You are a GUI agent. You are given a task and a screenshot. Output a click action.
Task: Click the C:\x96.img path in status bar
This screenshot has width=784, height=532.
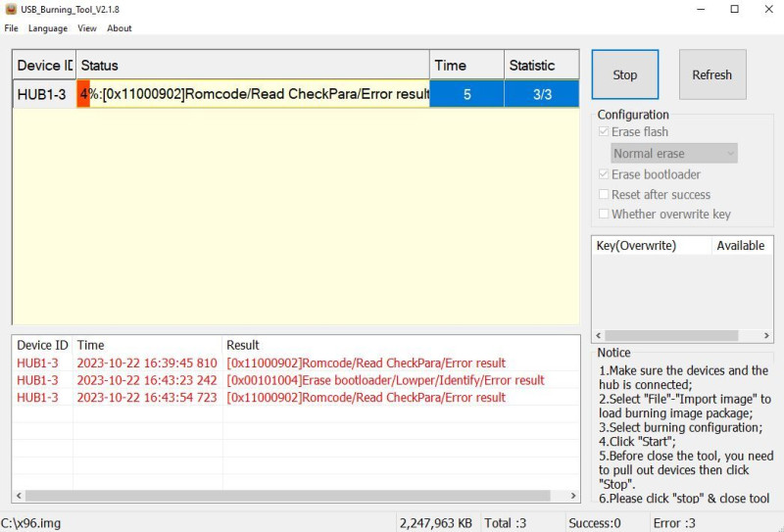click(x=31, y=523)
